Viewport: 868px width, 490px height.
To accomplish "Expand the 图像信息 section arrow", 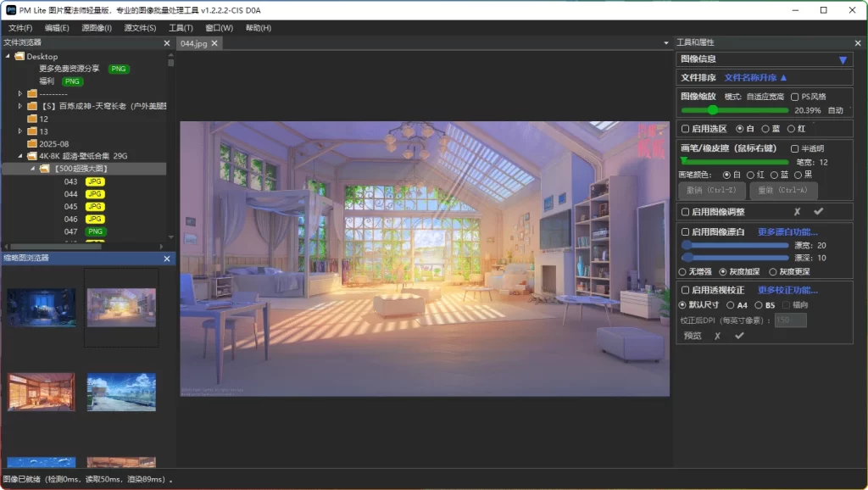I will [843, 60].
